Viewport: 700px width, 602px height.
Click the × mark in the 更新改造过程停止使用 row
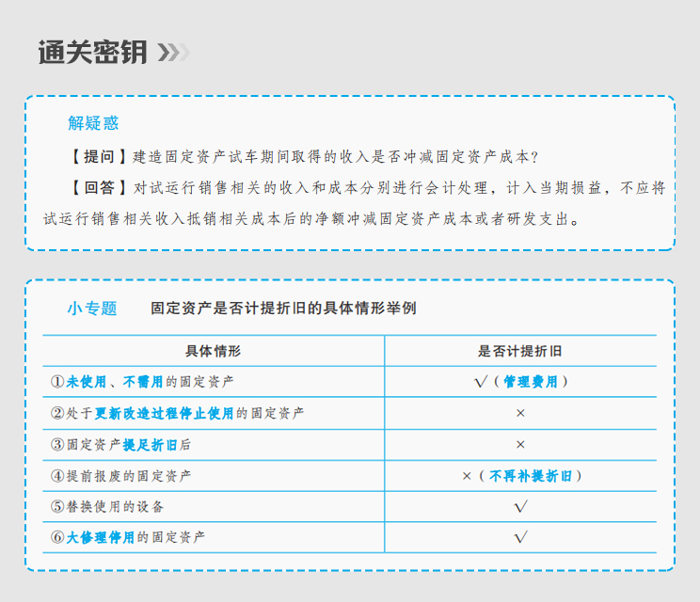[x=520, y=413]
